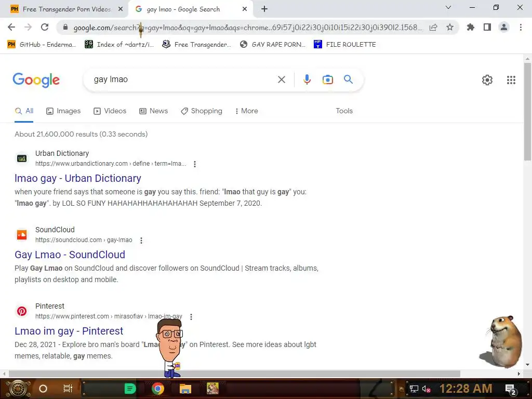
Task: Select the All results tab
Action: (x=24, y=111)
